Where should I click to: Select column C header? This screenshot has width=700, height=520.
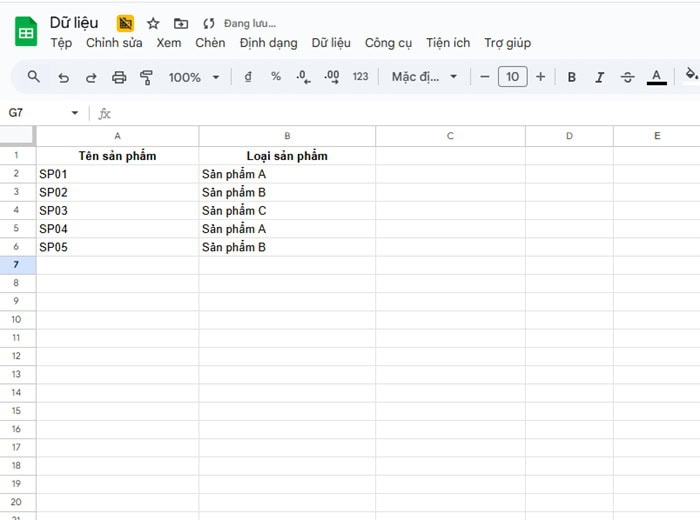[450, 136]
